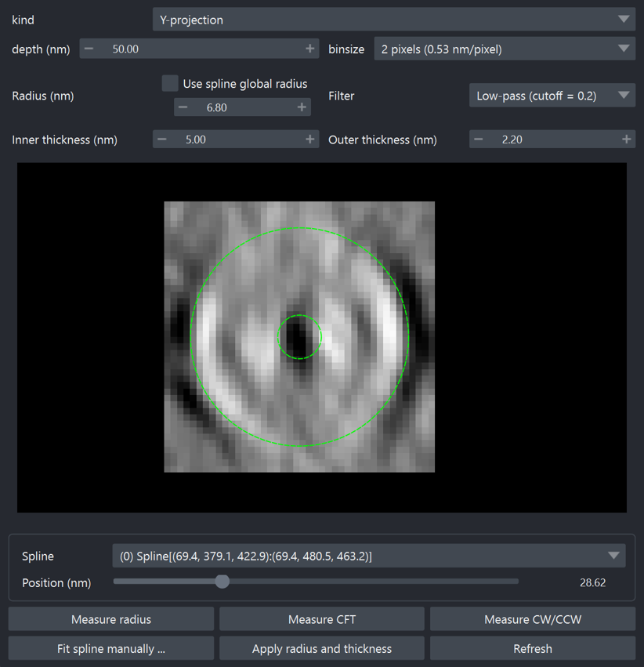644x667 pixels.
Task: Decrease Inner thickness using minus
Action: [x=162, y=140]
